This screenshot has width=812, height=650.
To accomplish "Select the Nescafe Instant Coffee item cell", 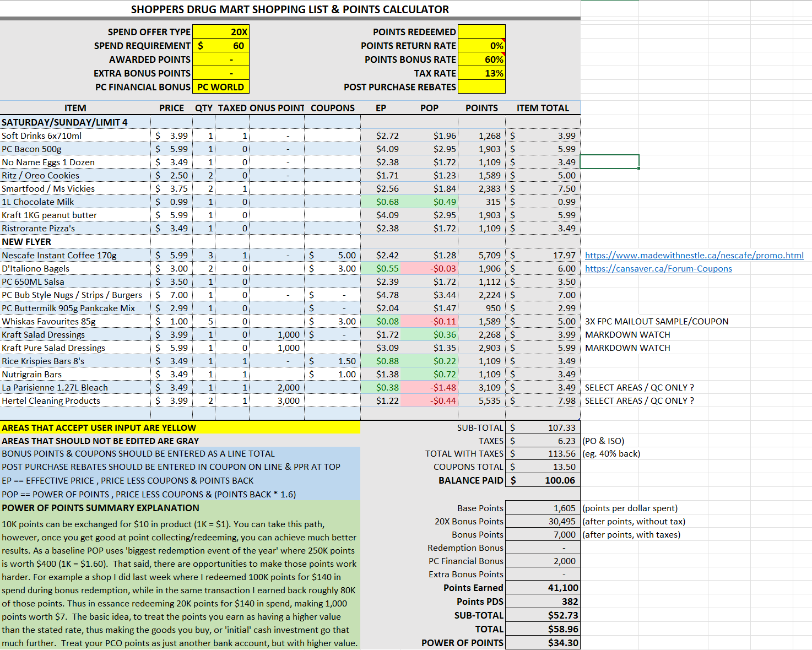I will pyautogui.click(x=75, y=255).
